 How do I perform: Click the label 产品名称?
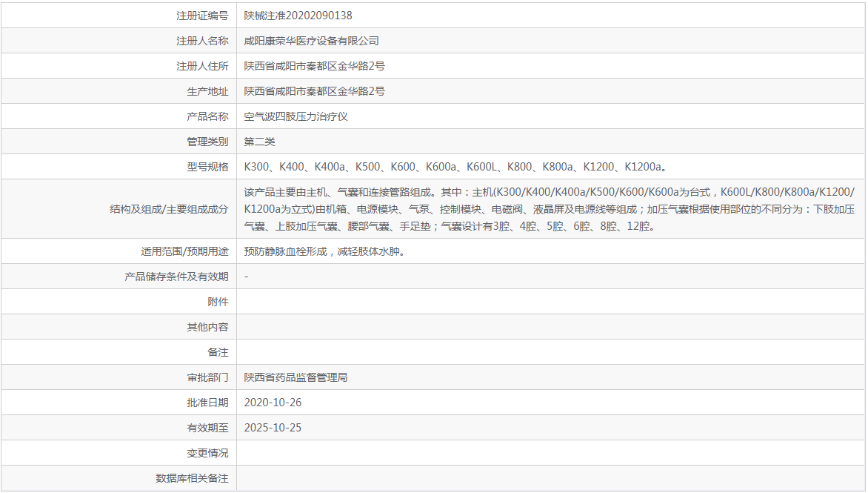click(x=207, y=116)
